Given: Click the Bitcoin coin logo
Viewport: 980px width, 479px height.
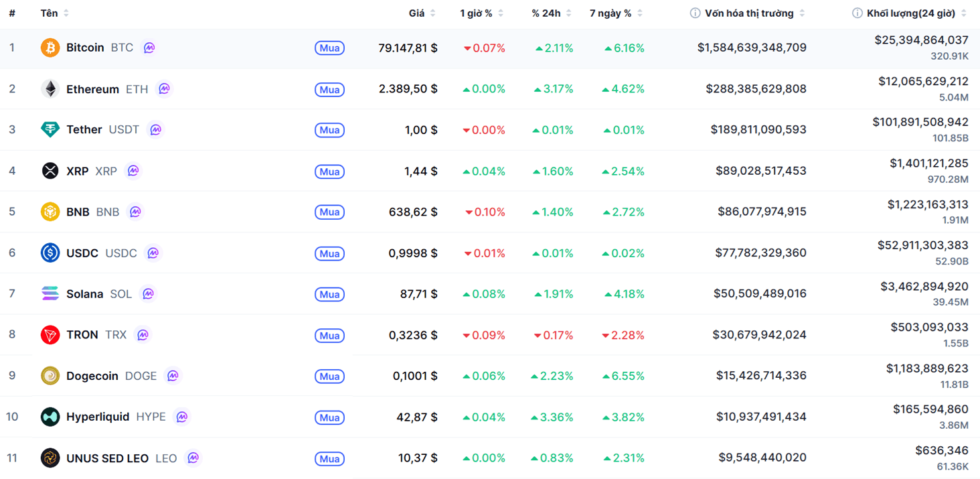Looking at the screenshot, I should 50,48.
